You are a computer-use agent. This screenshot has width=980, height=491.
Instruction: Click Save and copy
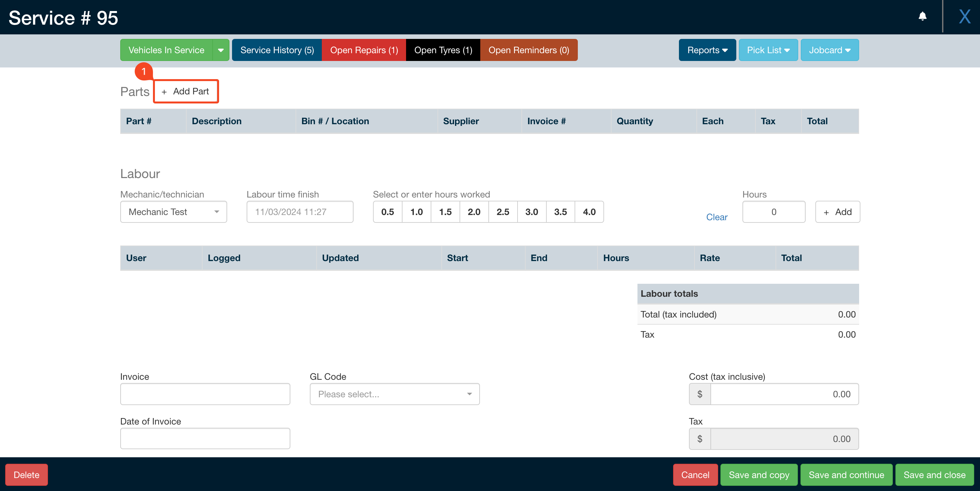pos(759,475)
